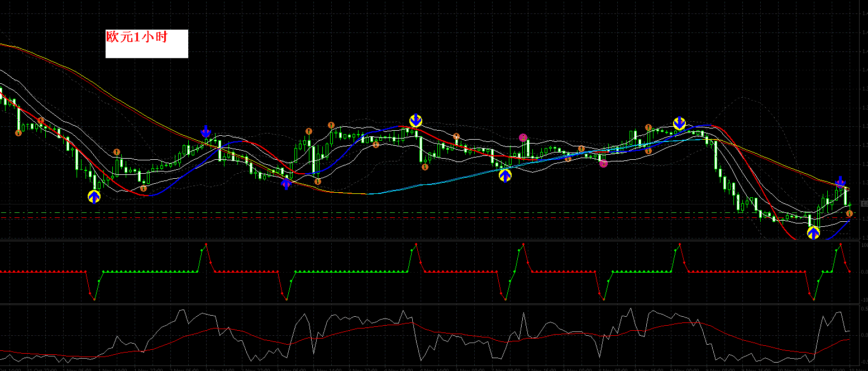The image size is (868, 371).
Task: Click the rightmost orange info marker
Action: 850,213
